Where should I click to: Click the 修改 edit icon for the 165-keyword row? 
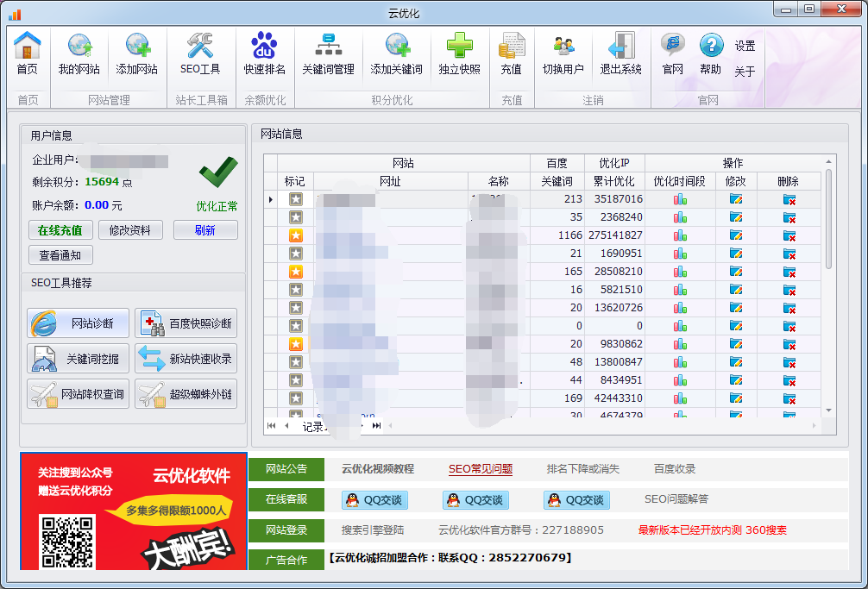tap(736, 272)
